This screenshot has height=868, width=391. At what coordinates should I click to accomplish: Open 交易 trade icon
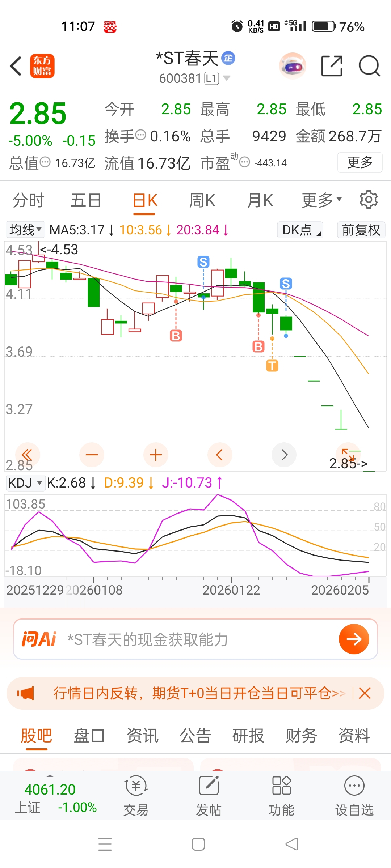pos(136,796)
